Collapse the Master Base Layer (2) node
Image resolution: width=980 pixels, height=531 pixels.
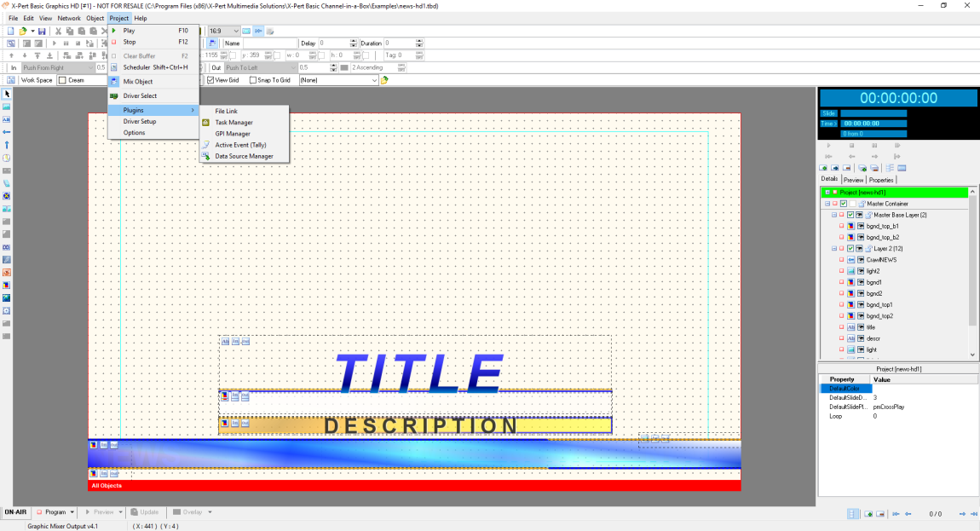tap(834, 215)
